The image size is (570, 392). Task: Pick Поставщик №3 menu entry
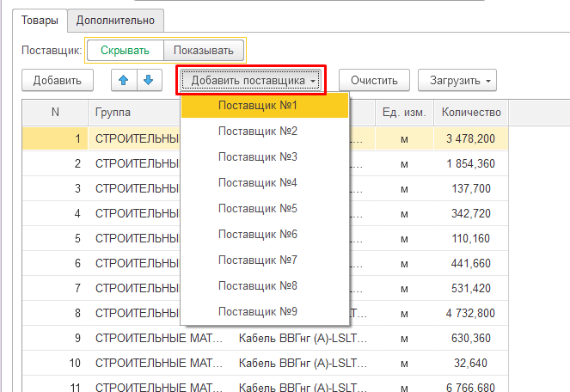(x=257, y=157)
